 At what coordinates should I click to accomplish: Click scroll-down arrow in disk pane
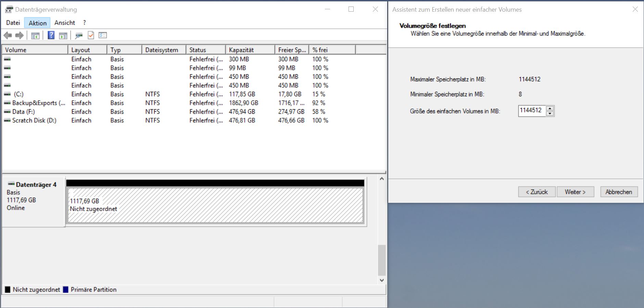point(382,280)
